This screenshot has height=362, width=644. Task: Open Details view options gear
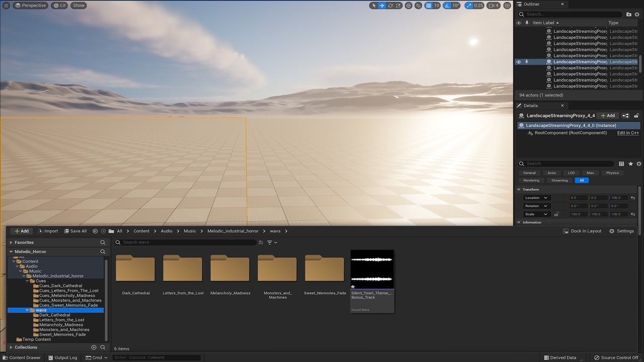tap(639, 164)
